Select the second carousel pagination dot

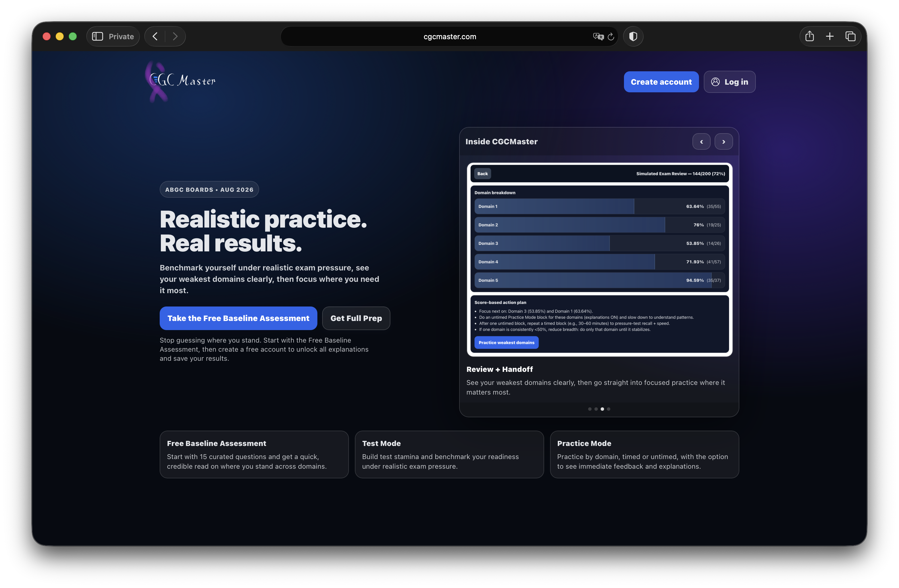click(596, 409)
